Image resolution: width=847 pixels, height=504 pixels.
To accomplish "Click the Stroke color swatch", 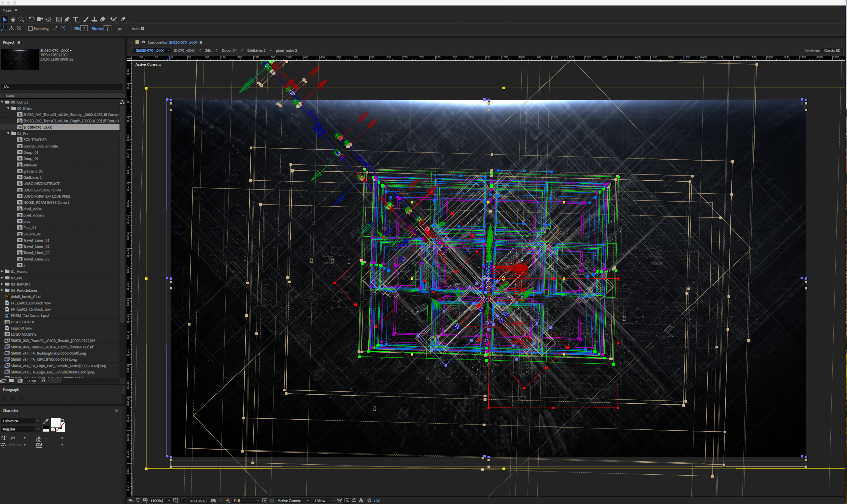I will click(x=107, y=28).
